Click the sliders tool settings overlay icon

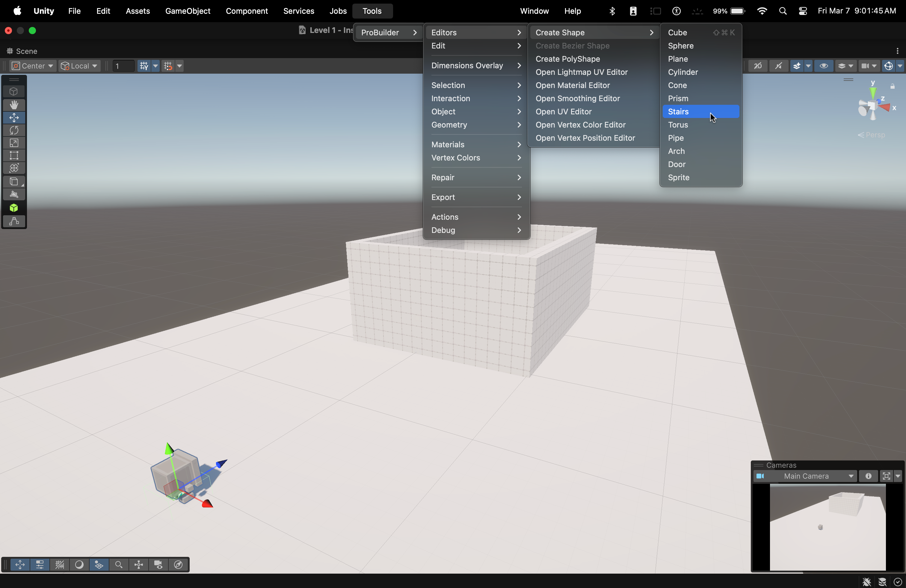pyautogui.click(x=40, y=565)
